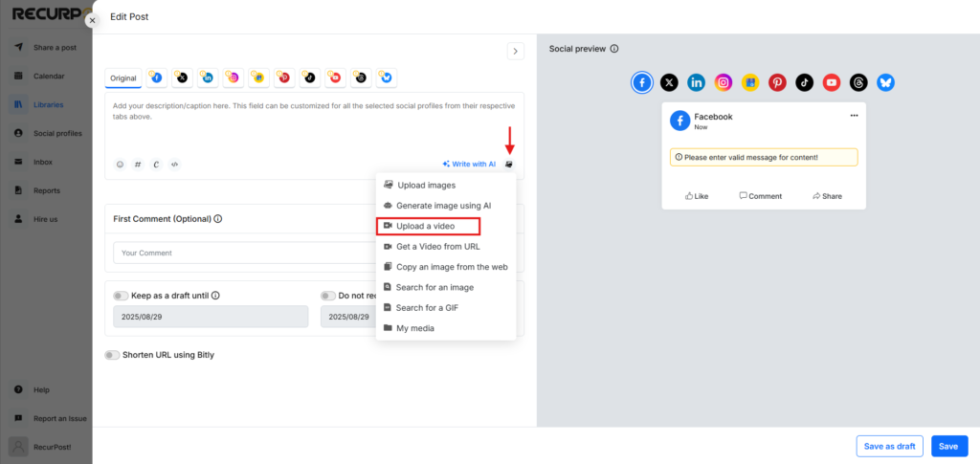Choose Copy an image from the web

(446, 267)
